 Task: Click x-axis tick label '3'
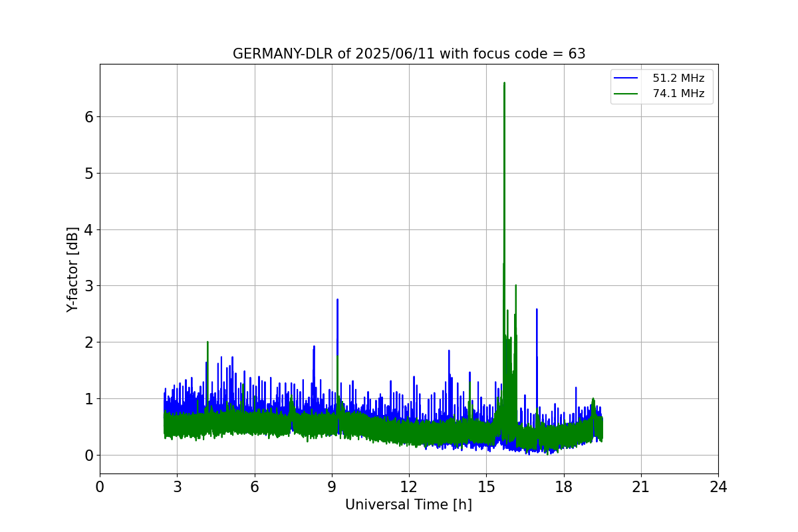(177, 487)
